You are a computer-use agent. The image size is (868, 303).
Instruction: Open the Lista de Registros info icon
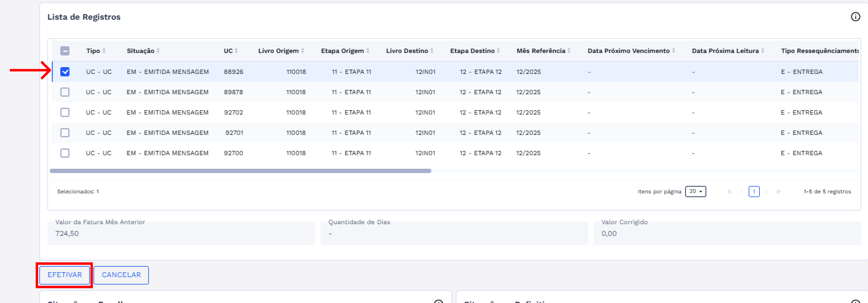(x=855, y=17)
